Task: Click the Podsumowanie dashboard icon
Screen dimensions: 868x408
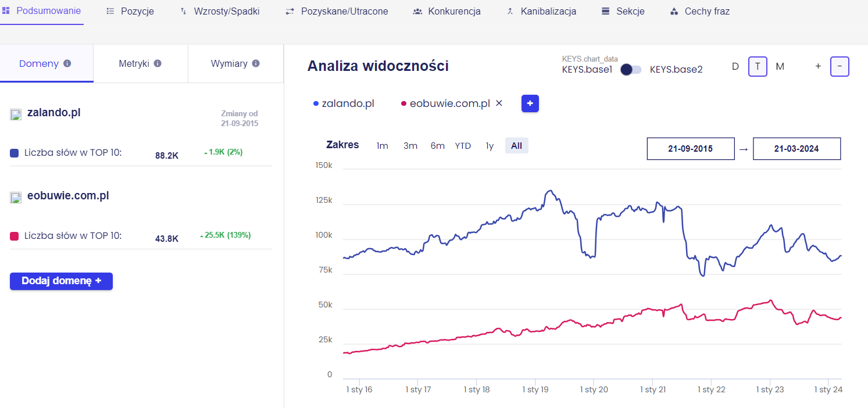Action: pyautogui.click(x=6, y=11)
